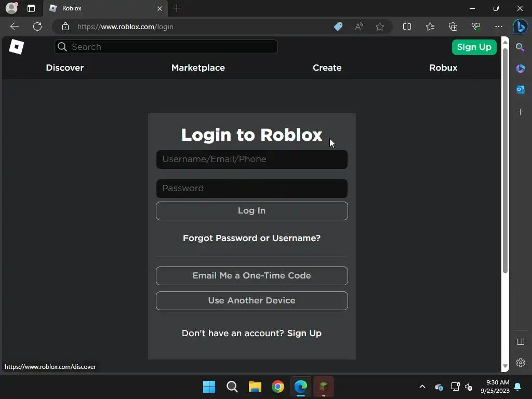Open Outlook in the sidebar
This screenshot has width=532, height=399.
pyautogui.click(x=520, y=89)
